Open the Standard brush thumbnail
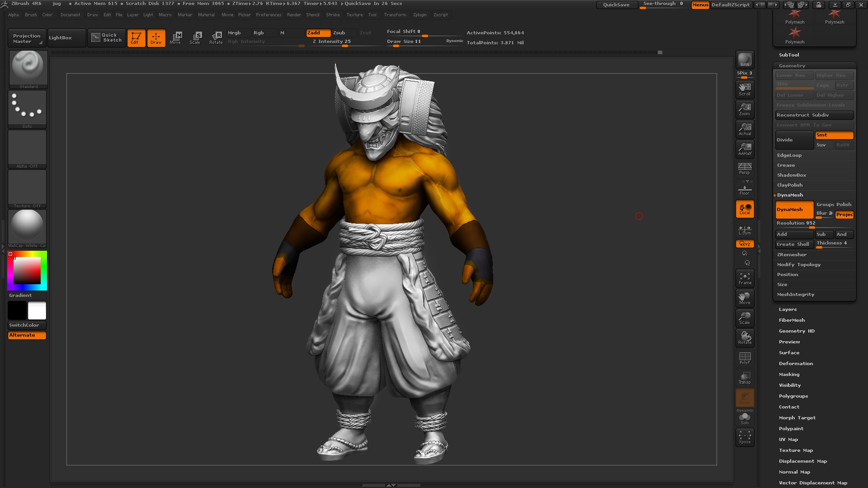Image resolution: width=868 pixels, height=488 pixels. tap(28, 69)
